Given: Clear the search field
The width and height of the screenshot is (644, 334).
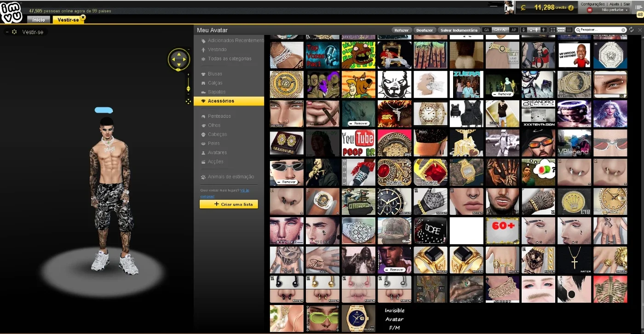Looking at the screenshot, I should [623, 30].
